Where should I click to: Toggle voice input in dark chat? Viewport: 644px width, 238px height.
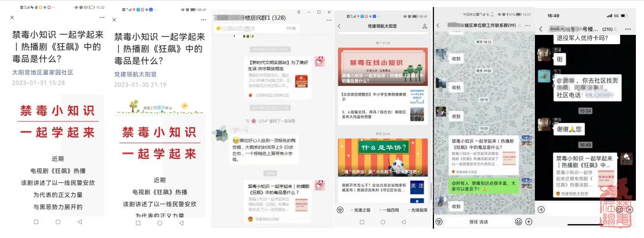click(541, 210)
